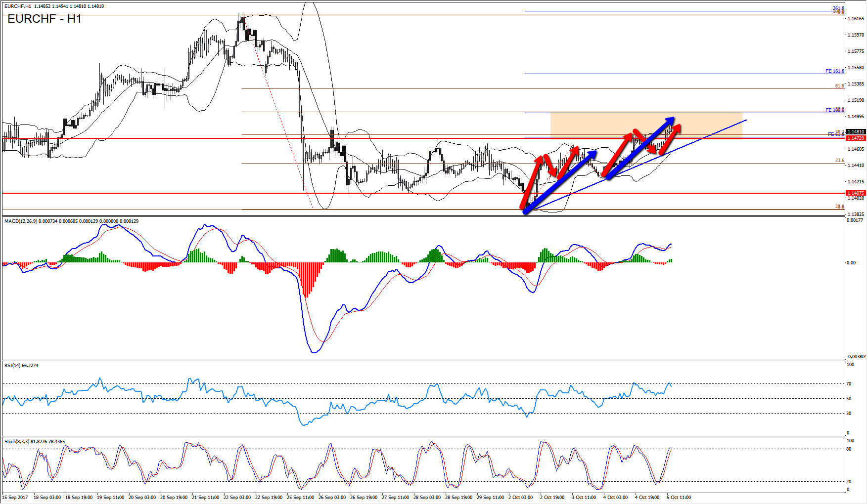
Task: Select the blue arrow ending inside orange zone
Action: [x=639, y=148]
